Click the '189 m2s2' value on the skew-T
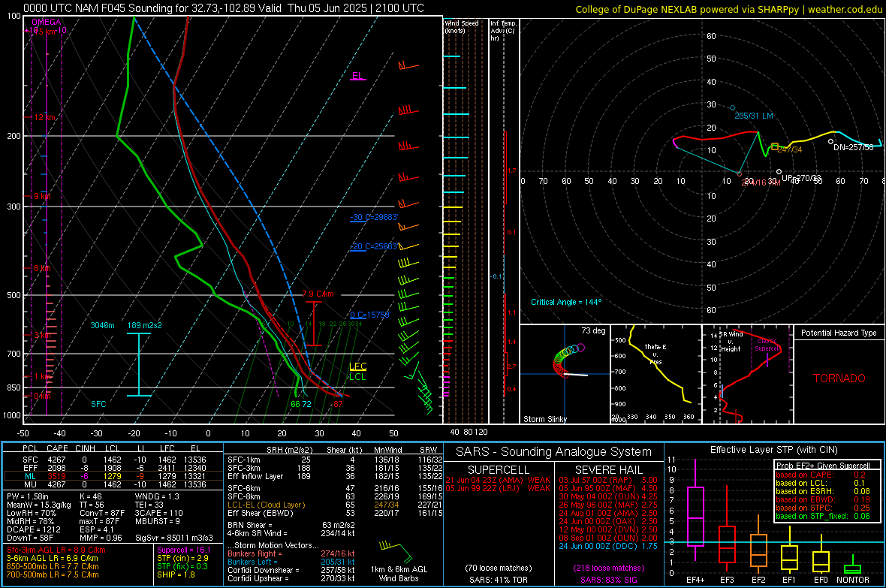The width and height of the screenshot is (886, 588). click(x=145, y=325)
